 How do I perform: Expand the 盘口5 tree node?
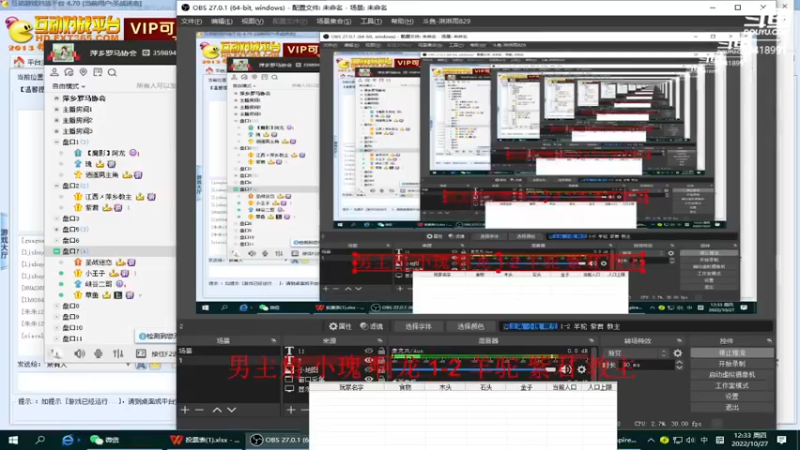coord(57,230)
